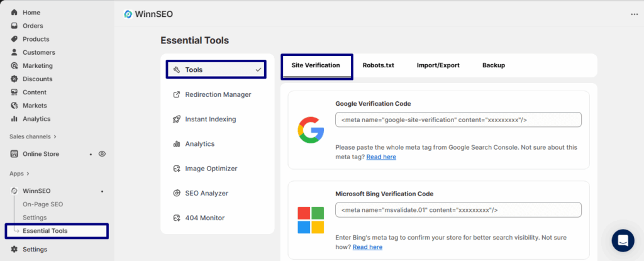
Task: Click the Essential Tools page heading
Action: click(x=195, y=40)
